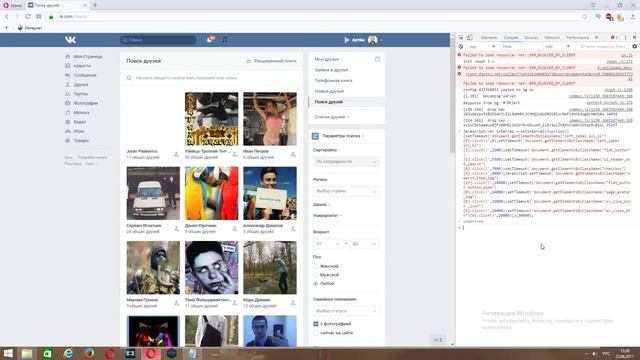Switch to DevTools Performance tab

click(577, 38)
